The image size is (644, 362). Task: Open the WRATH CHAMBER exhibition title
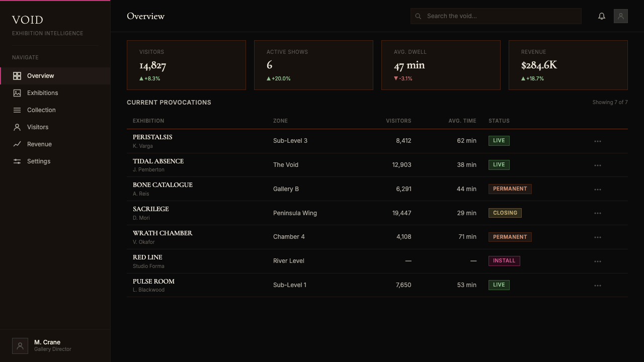pos(163,233)
